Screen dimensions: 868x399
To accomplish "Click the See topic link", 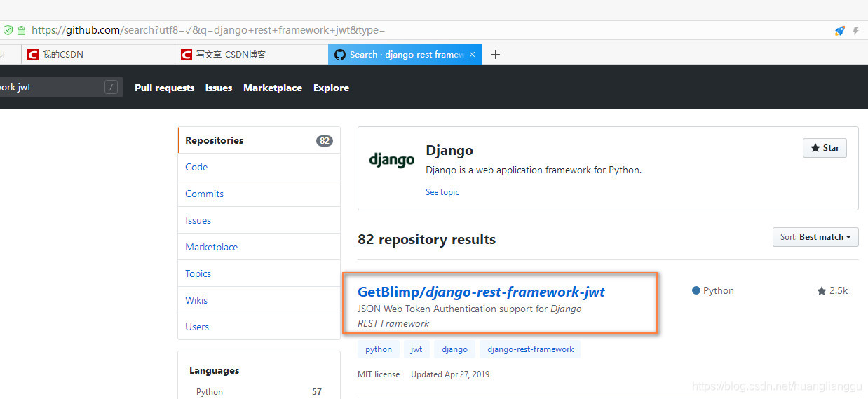I will [x=442, y=191].
